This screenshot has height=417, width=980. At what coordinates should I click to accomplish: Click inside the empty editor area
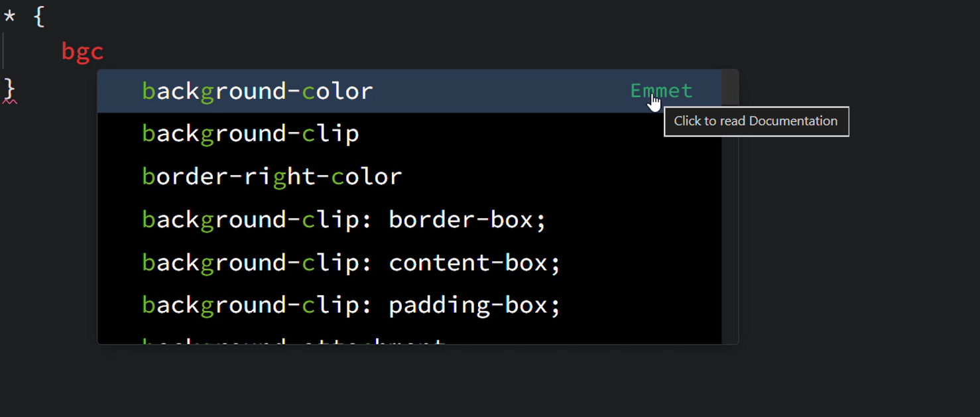(x=464, y=385)
